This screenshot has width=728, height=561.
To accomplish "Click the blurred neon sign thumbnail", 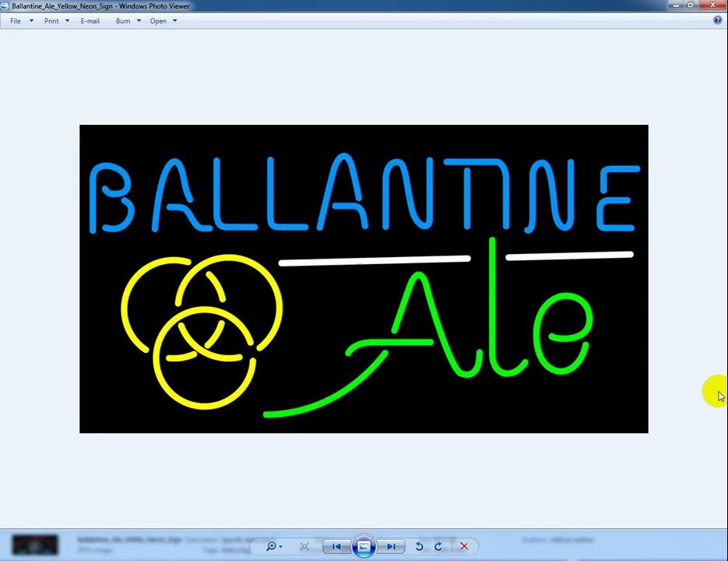I will pyautogui.click(x=35, y=545).
